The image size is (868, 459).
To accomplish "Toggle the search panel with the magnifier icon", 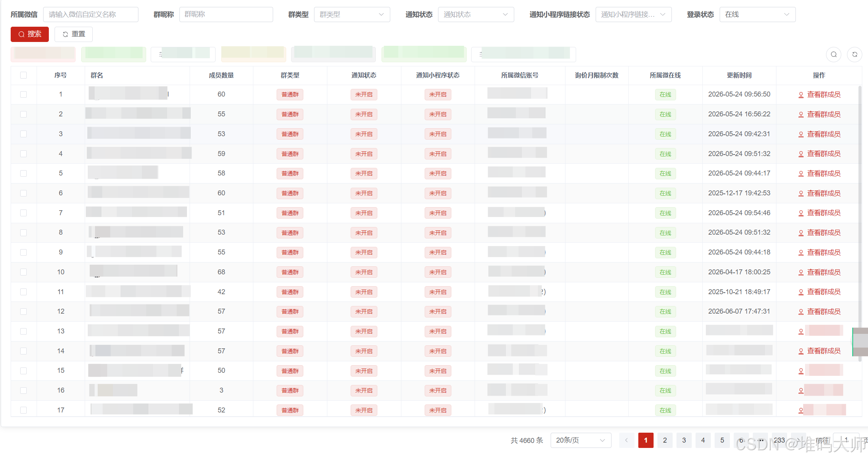I will tap(834, 55).
